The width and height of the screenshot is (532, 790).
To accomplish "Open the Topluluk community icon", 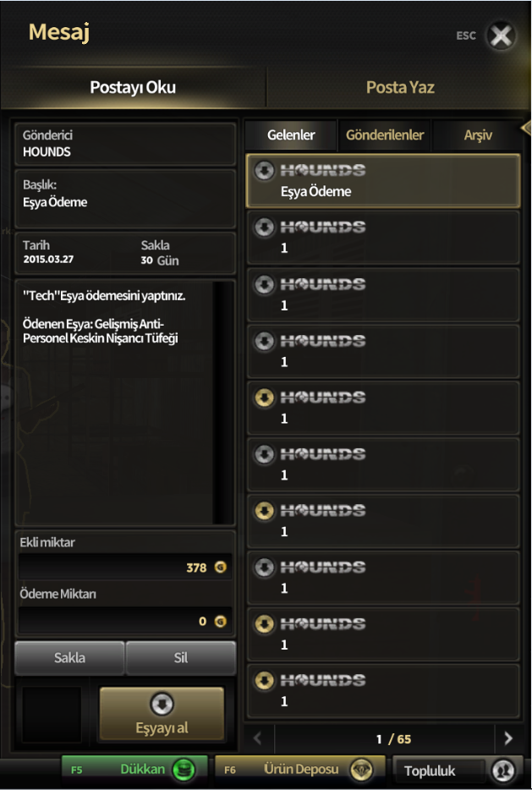I will pyautogui.click(x=503, y=771).
